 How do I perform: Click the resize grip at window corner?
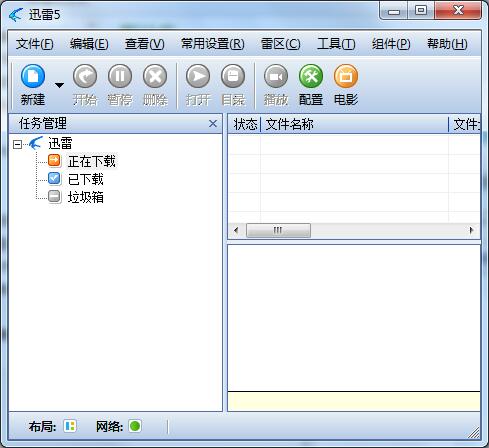[474, 433]
